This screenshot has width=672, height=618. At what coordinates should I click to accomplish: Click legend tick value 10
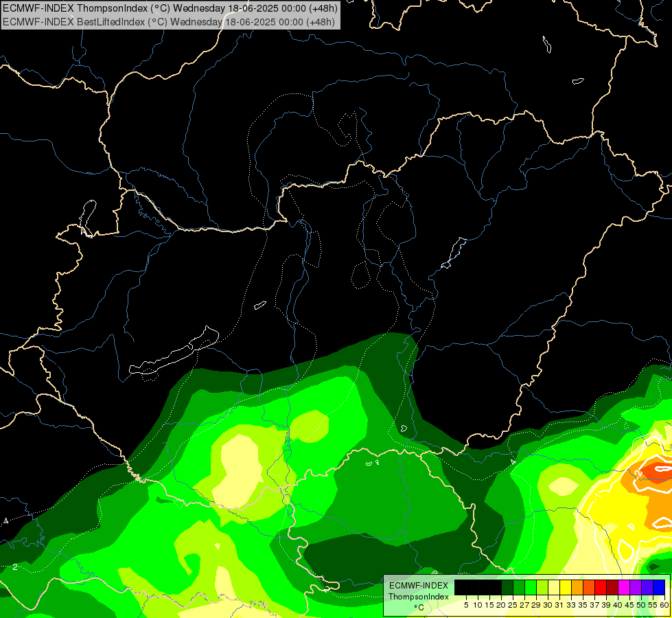click(478, 605)
